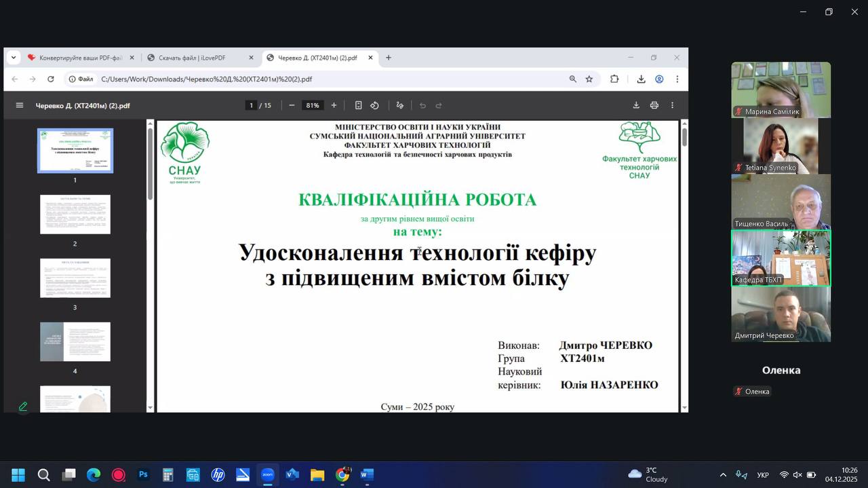Click the PDF zoom in plus button
This screenshot has width=868, height=488.
click(x=334, y=105)
